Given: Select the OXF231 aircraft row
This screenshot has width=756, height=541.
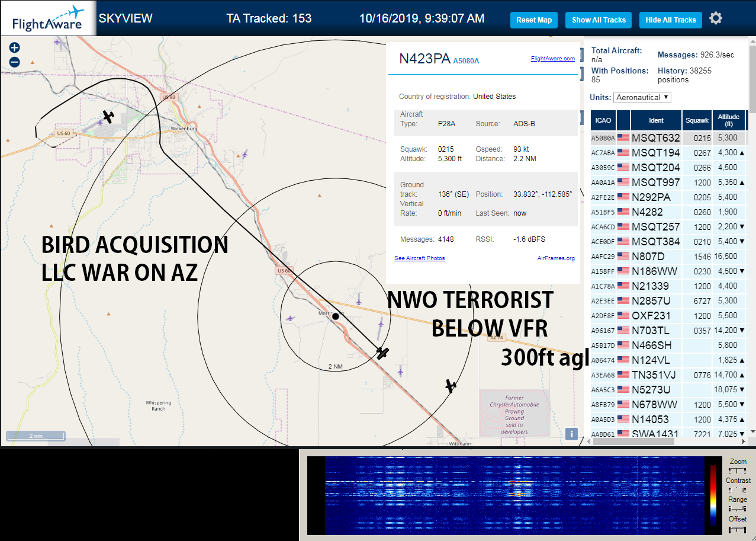Looking at the screenshot, I should click(669, 316).
